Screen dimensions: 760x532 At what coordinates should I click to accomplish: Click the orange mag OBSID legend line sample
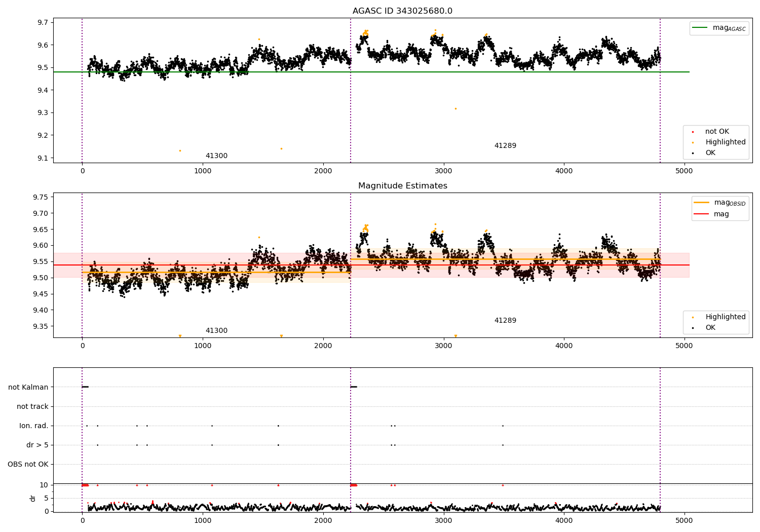click(x=701, y=203)
